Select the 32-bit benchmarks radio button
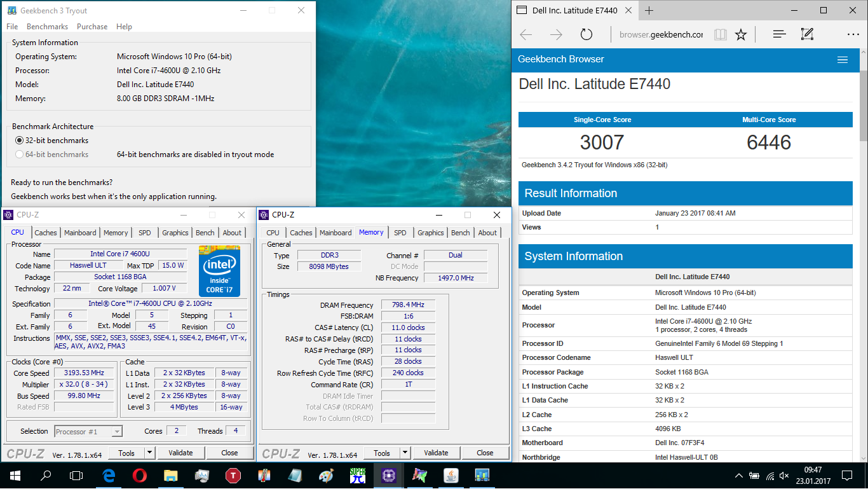 [19, 141]
